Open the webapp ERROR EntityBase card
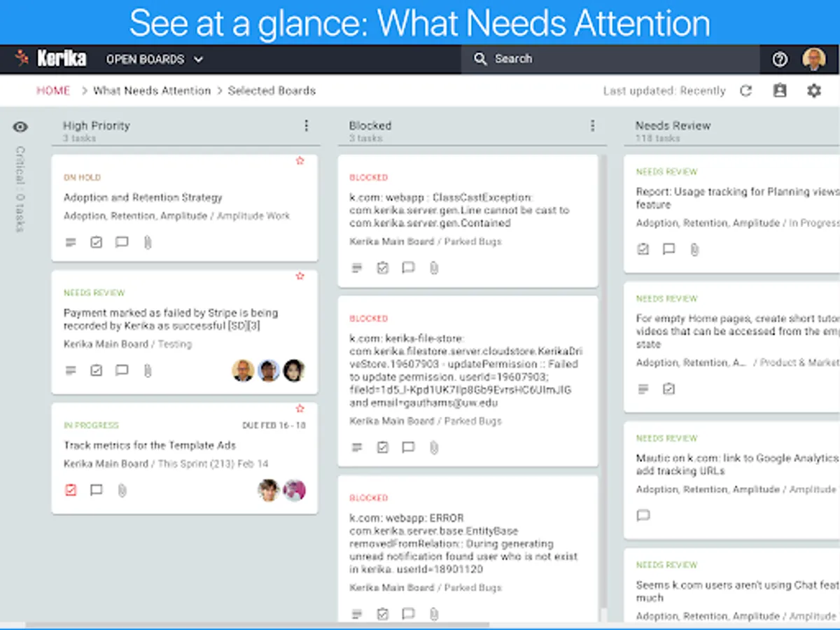 pyautogui.click(x=468, y=549)
